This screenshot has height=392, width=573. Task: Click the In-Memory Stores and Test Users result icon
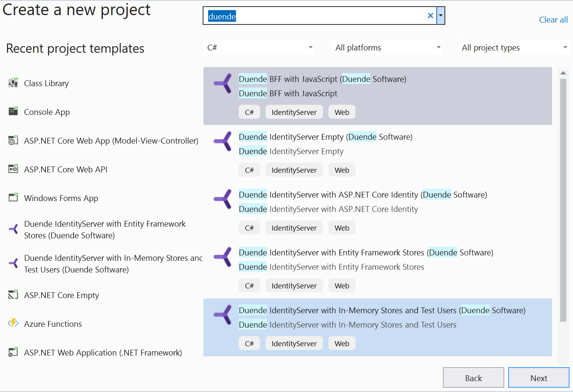pyautogui.click(x=223, y=315)
